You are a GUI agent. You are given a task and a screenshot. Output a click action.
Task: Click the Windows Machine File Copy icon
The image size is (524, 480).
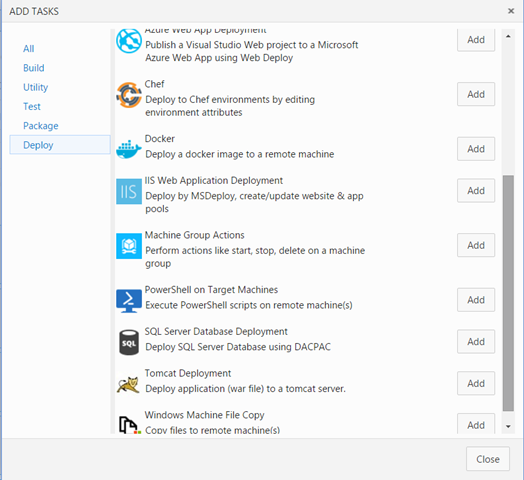point(130,425)
